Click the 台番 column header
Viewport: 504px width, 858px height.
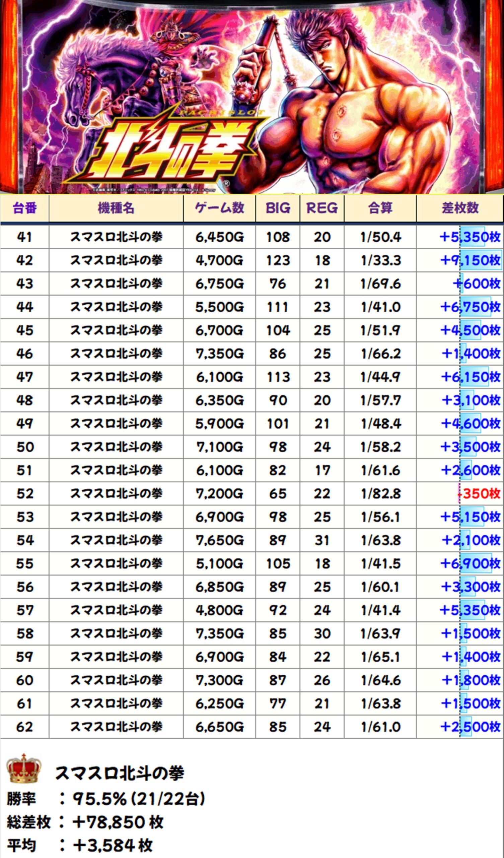coord(24,208)
